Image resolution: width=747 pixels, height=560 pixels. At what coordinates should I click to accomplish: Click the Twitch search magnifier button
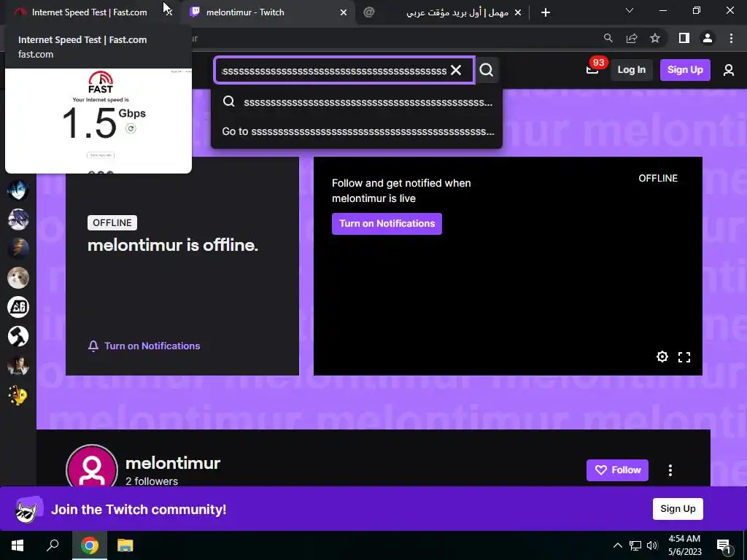pos(487,70)
